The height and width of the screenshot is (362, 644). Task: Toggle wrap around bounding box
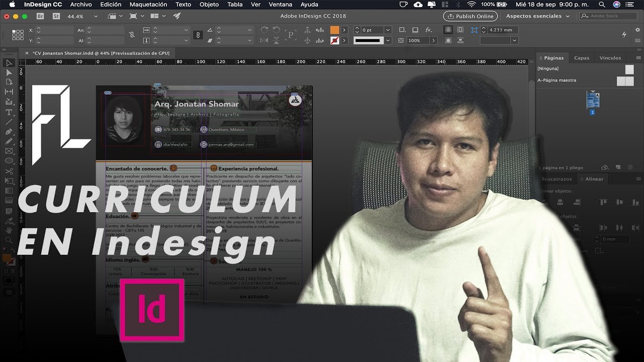461,30
